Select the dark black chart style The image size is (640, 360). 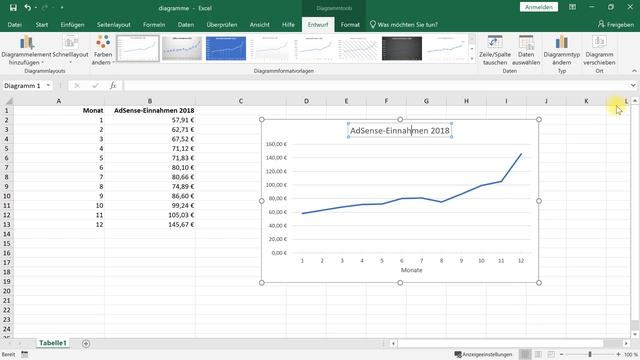pyautogui.click(x=402, y=48)
